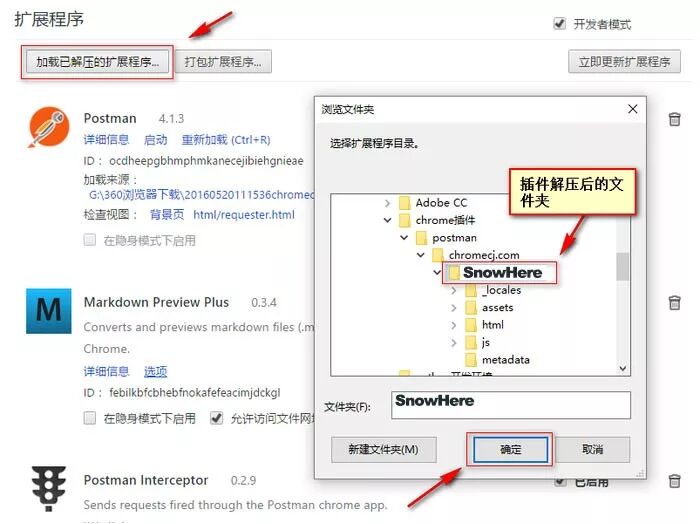Viewport: 700px width, 524px height.
Task: Confirm folder selection with 确定 button
Action: click(510, 449)
